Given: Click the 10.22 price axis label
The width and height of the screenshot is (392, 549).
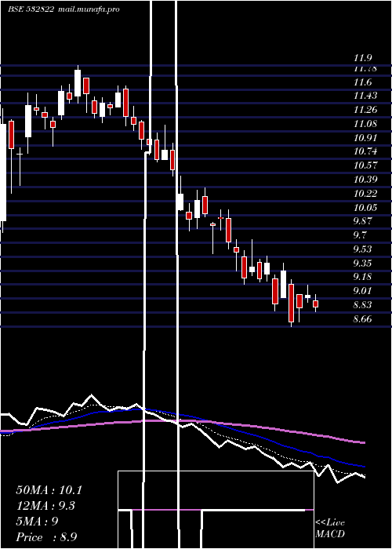Looking at the screenshot, I should [365, 193].
